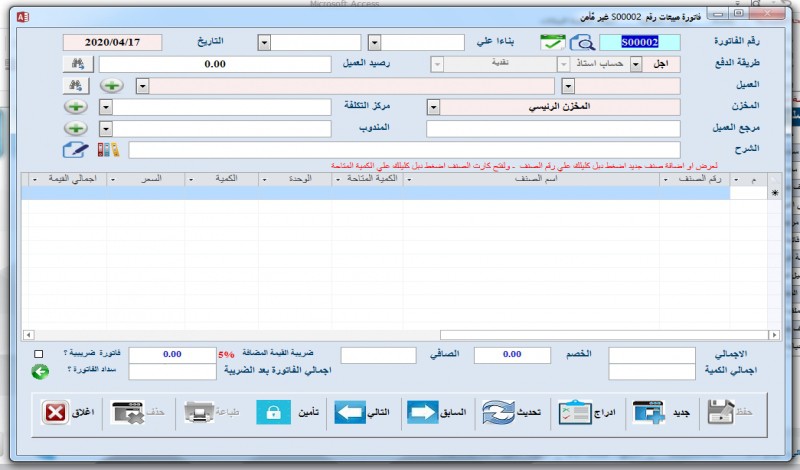This screenshot has height=470, width=800.
Task: Click the discount (الخصم) field
Action: (512, 355)
